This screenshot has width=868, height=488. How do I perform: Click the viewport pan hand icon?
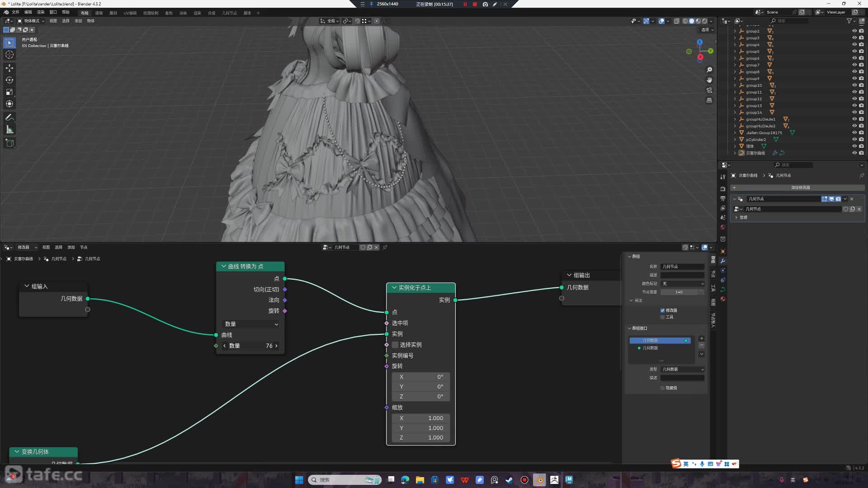(709, 80)
